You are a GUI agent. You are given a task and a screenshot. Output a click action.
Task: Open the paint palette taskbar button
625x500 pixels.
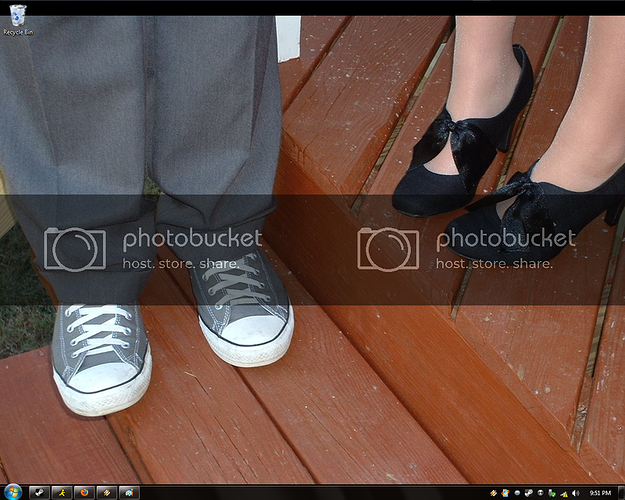point(128,492)
